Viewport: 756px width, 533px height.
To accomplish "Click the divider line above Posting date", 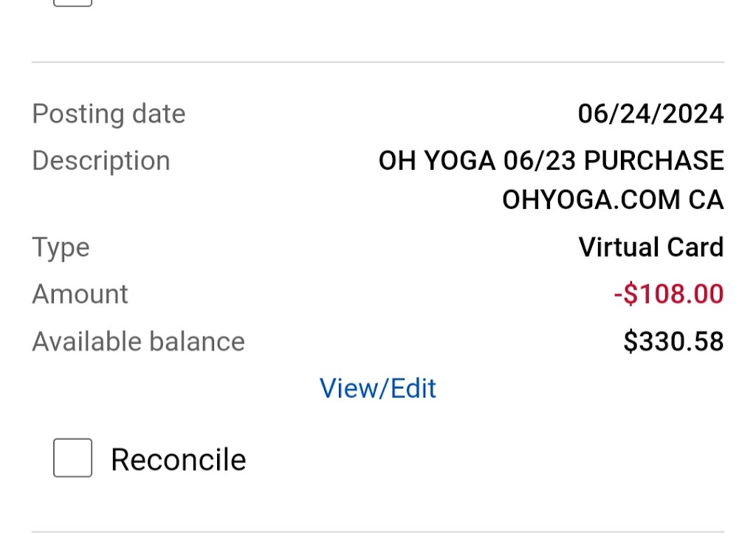I will [x=377, y=62].
